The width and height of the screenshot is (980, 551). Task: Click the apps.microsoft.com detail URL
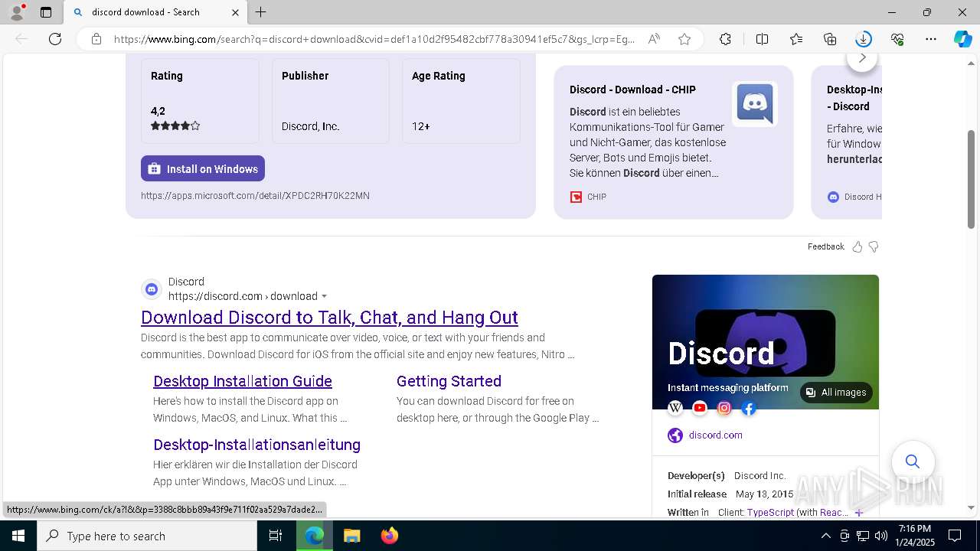(255, 196)
